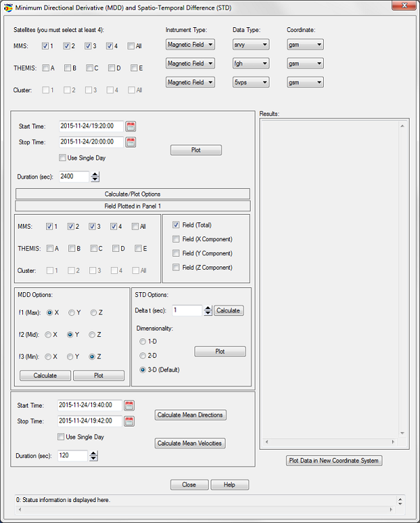Set f1 (Max) to Y
The width and height of the screenshot is (420, 523).
(x=71, y=312)
